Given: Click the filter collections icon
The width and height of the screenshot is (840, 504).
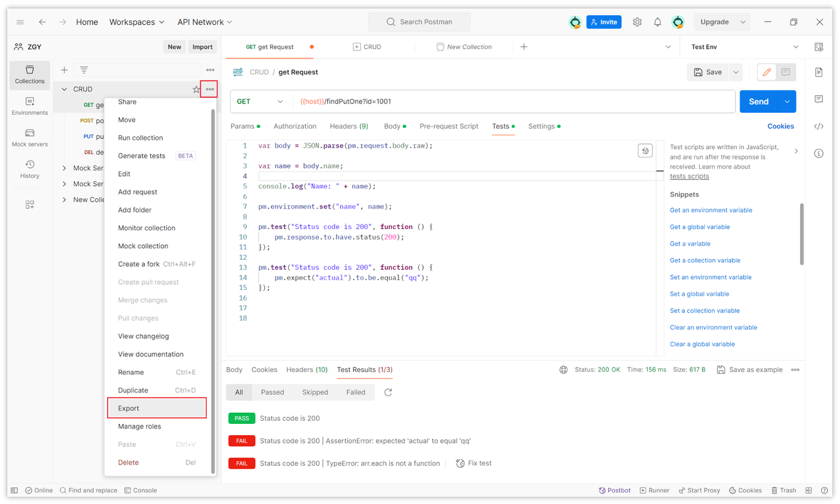Looking at the screenshot, I should (x=84, y=70).
